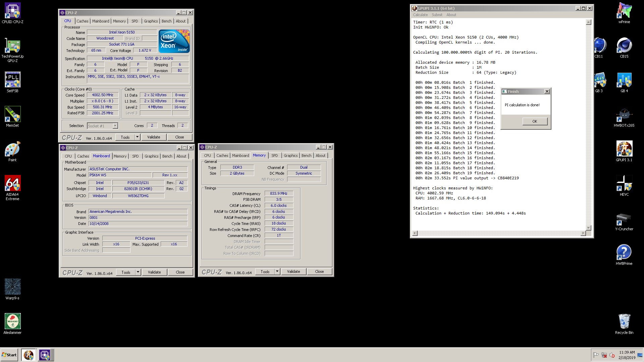Select the CB15 desktop shortcut

624,48
